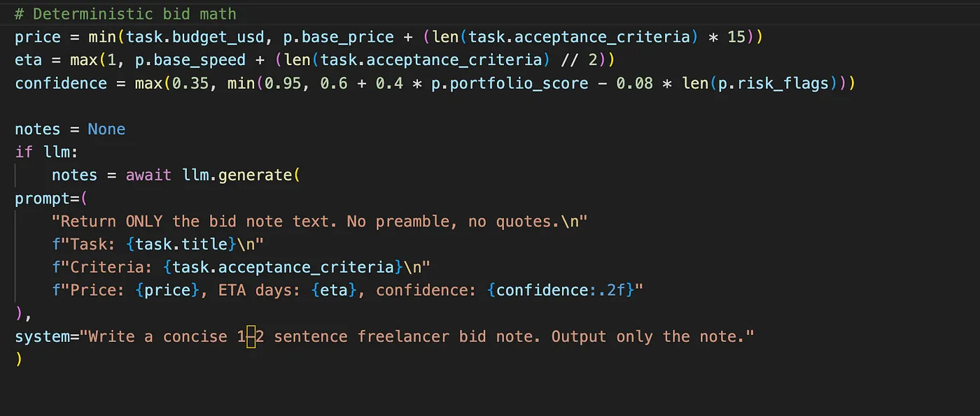Click 'confidence' variable assignment
This screenshot has height=416, width=980.
(61, 83)
